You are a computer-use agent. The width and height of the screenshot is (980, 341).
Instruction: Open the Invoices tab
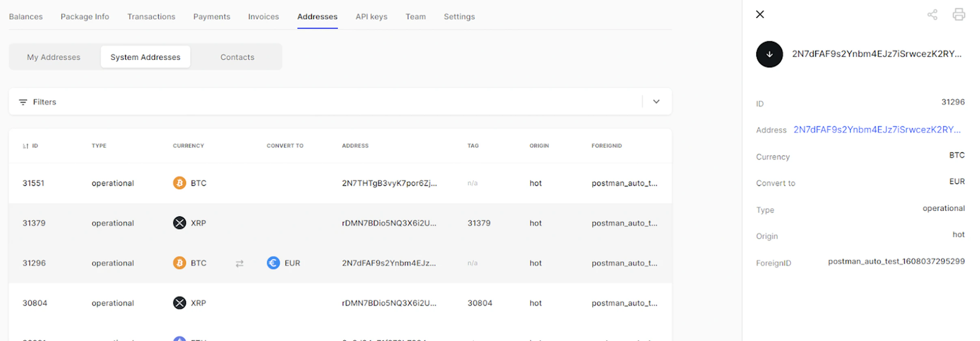point(263,17)
